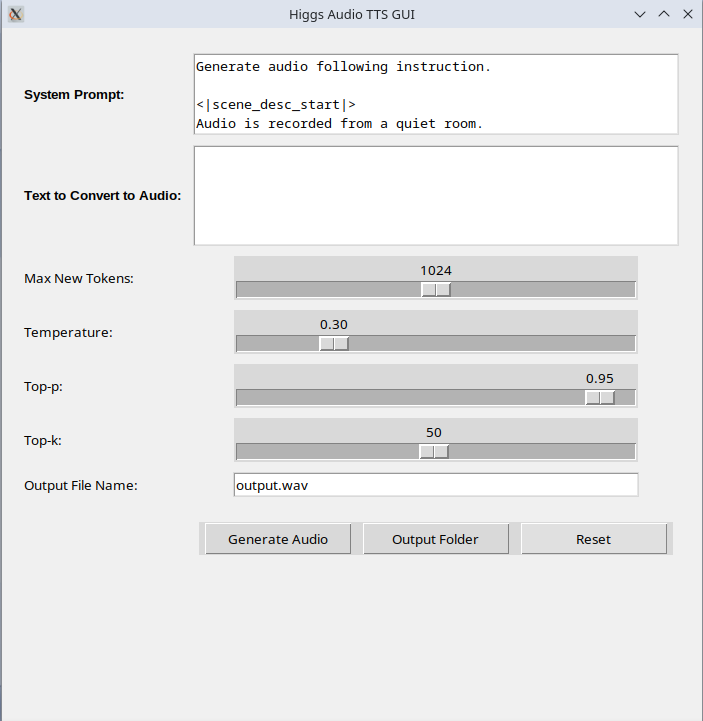Focus the Text to Convert to Audio box
This screenshot has width=703, height=721.
[x=436, y=195]
